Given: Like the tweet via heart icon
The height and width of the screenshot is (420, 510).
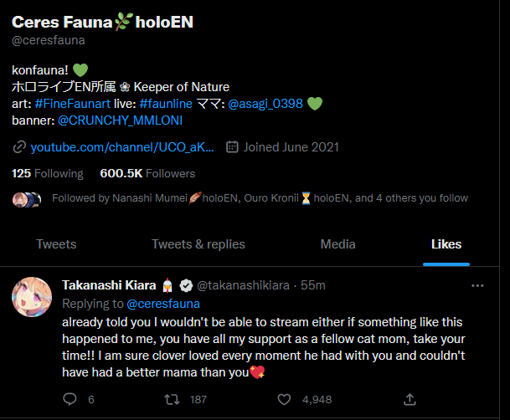Looking at the screenshot, I should (284, 399).
